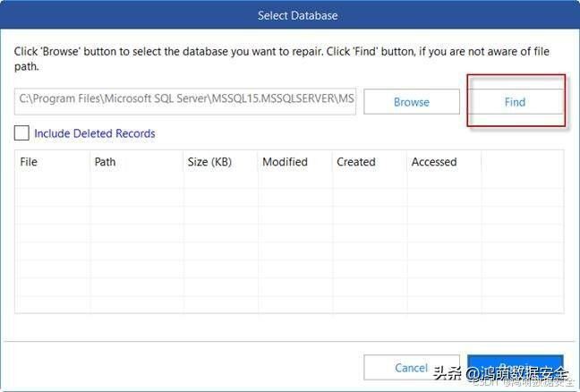The image size is (580, 392).
Task: Click the Browse button
Action: [412, 102]
